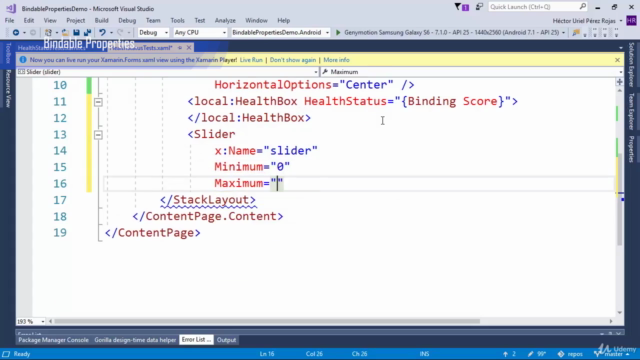Image resolution: width=640 pixels, height=360 pixels.
Task: Click the HR account avatar
Action: click(x=631, y=20)
